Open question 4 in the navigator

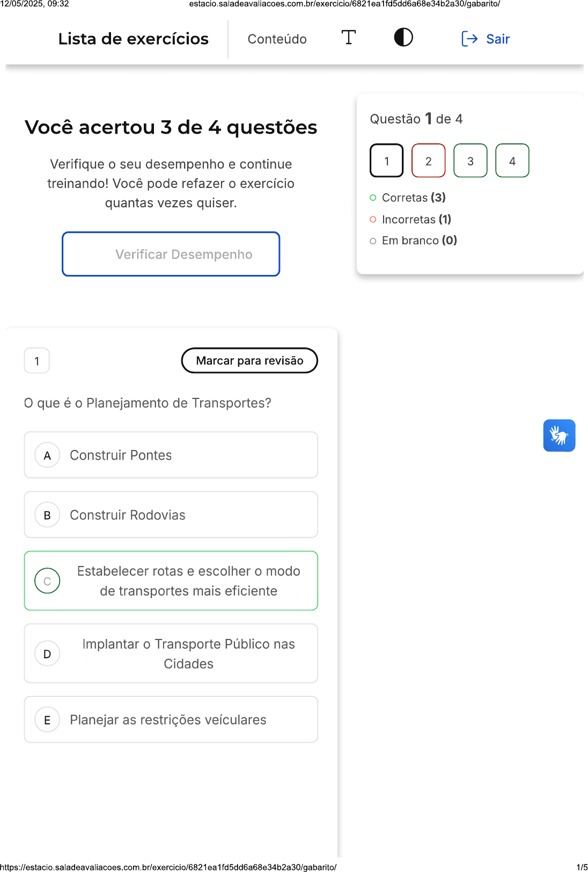coord(512,161)
